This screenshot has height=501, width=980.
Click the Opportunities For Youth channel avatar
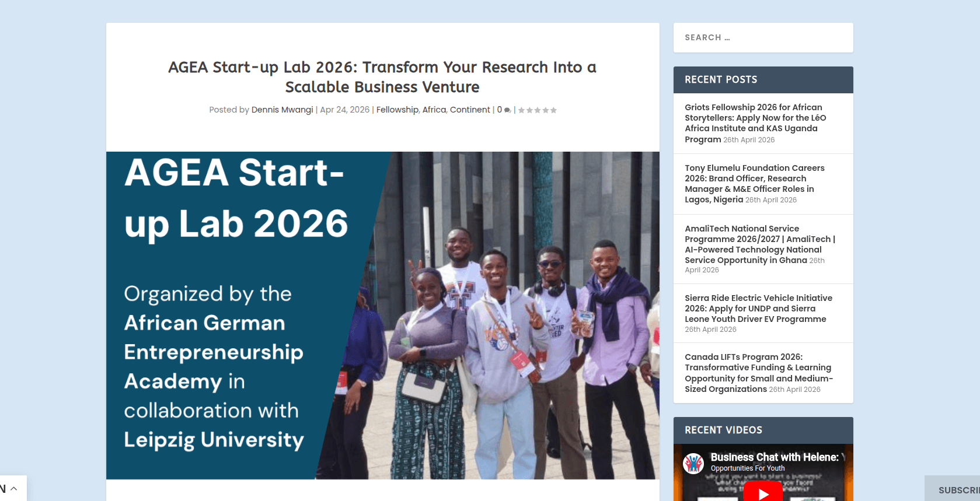tap(695, 463)
